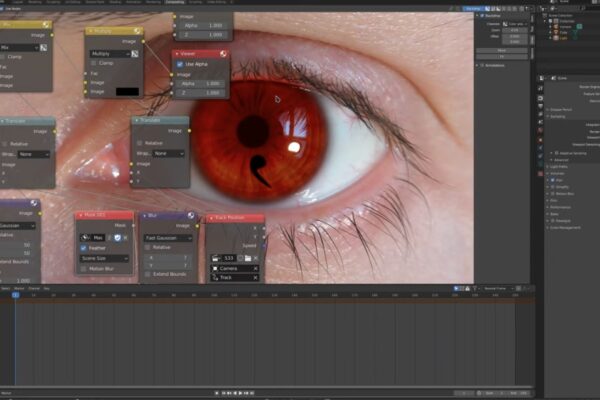Open Channel menu in timeline header
Viewport: 600px width, 400px height.
[x=34, y=289]
